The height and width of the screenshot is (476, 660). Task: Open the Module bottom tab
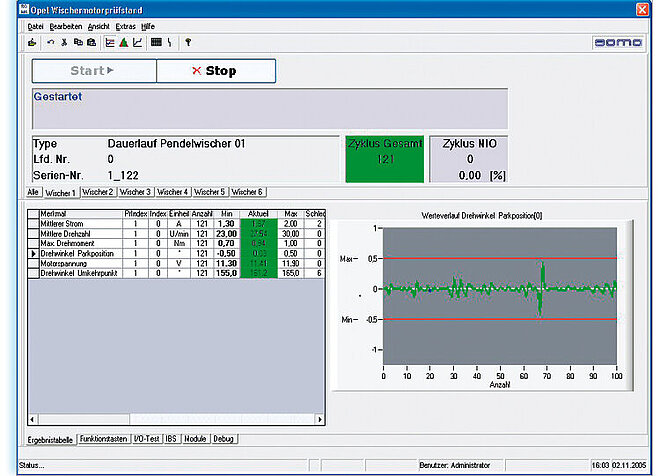click(195, 439)
